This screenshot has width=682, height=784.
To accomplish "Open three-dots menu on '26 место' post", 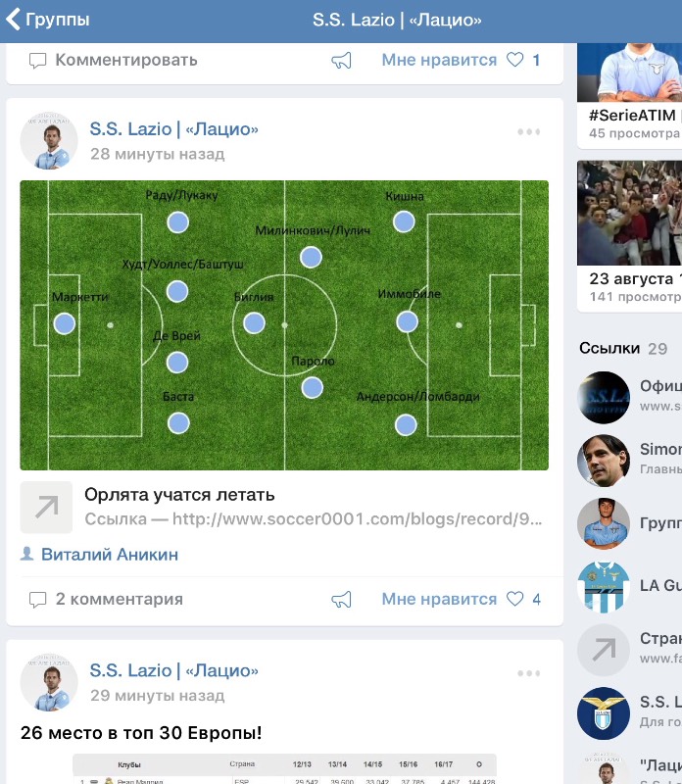I will [x=528, y=673].
